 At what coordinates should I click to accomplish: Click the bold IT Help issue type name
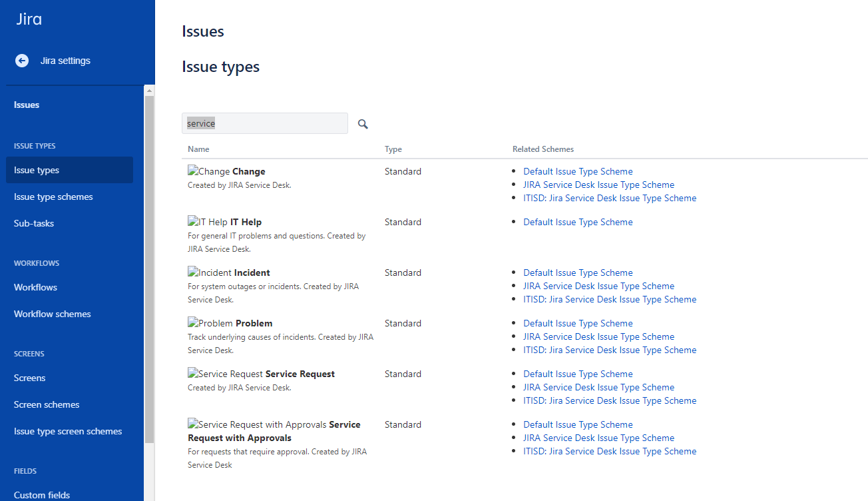pos(246,222)
